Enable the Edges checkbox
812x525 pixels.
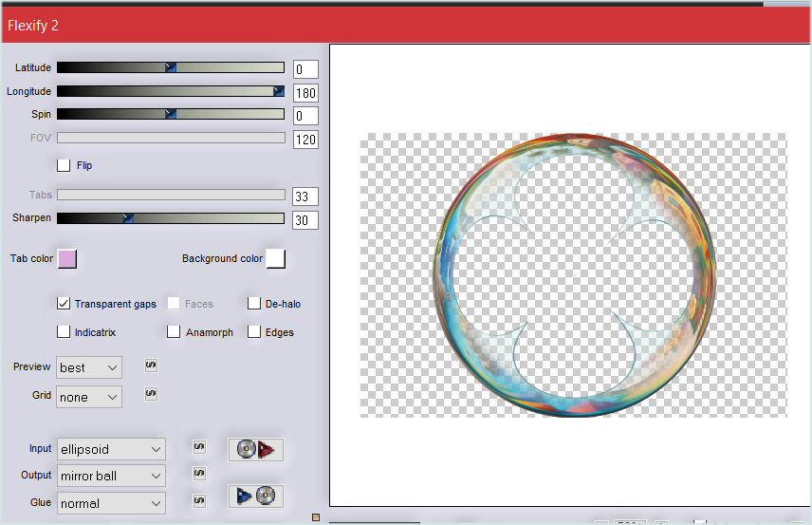(x=254, y=331)
